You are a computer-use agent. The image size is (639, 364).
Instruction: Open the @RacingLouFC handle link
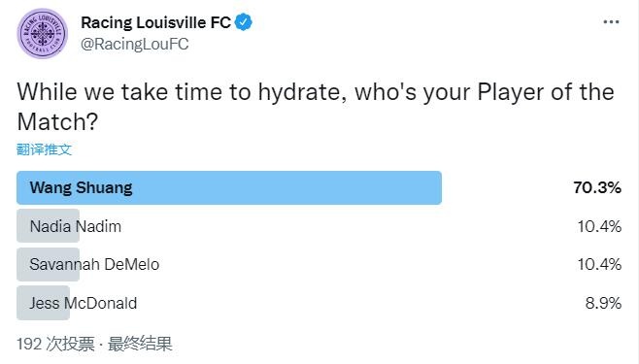pyautogui.click(x=134, y=44)
